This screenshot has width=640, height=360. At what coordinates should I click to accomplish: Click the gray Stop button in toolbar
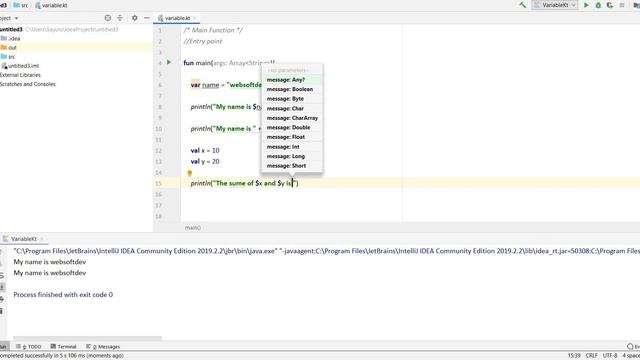[x=622, y=5]
